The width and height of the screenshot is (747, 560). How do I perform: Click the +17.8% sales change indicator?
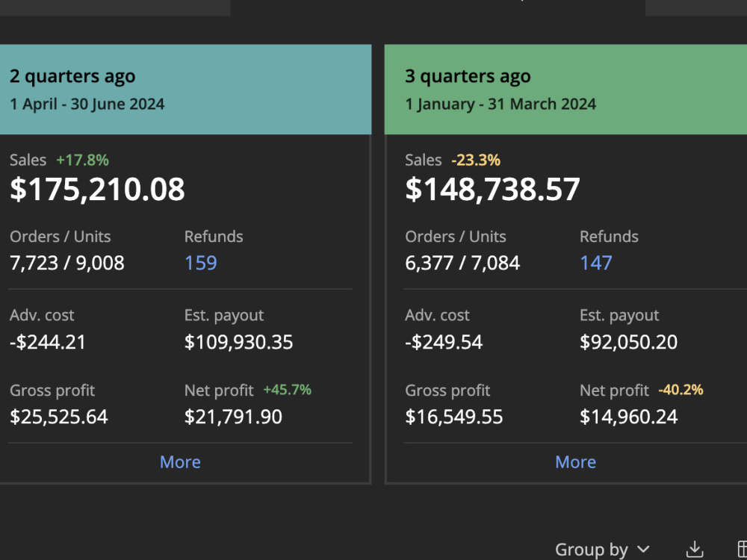[x=82, y=160]
